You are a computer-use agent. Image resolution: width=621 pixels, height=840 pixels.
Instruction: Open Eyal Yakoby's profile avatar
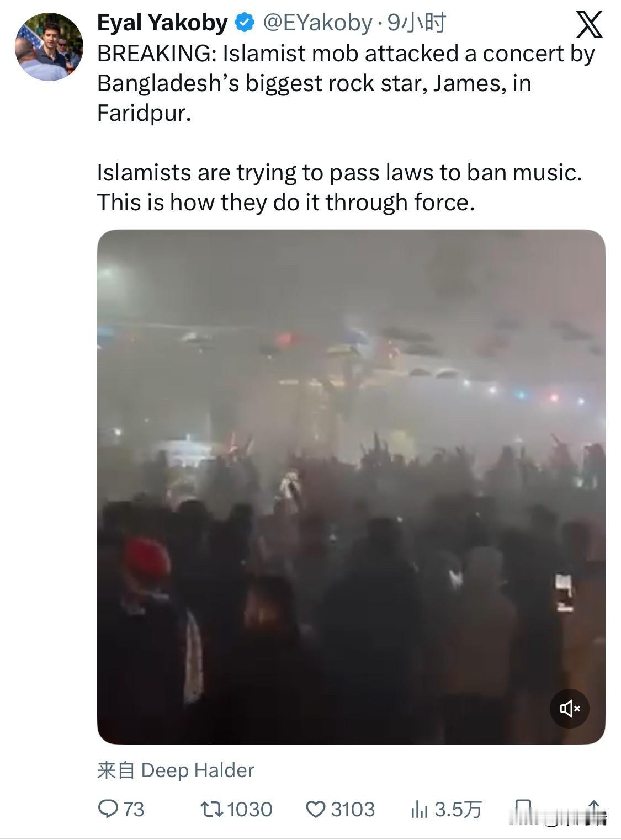(x=49, y=47)
